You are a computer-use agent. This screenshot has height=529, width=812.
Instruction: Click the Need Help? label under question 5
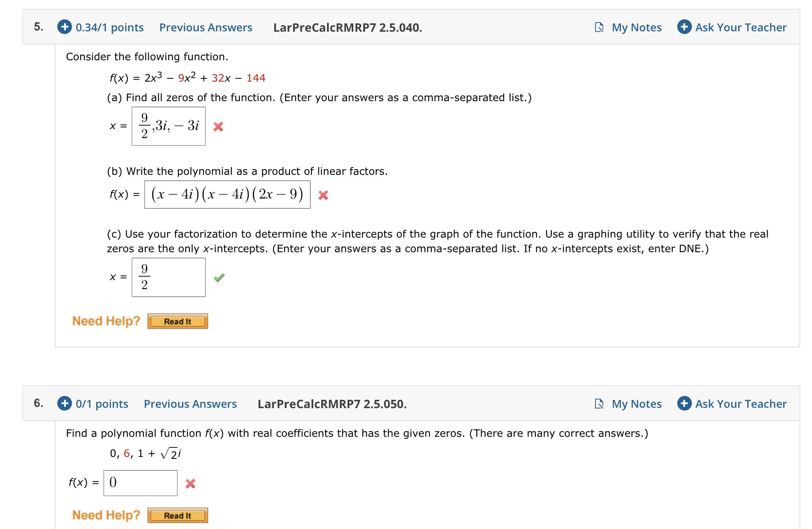pyautogui.click(x=106, y=321)
